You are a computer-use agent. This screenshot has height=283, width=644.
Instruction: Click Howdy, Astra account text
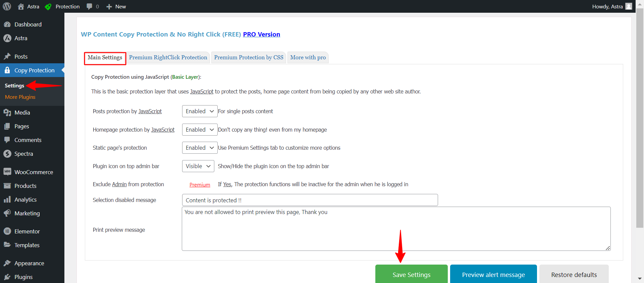coord(607,6)
